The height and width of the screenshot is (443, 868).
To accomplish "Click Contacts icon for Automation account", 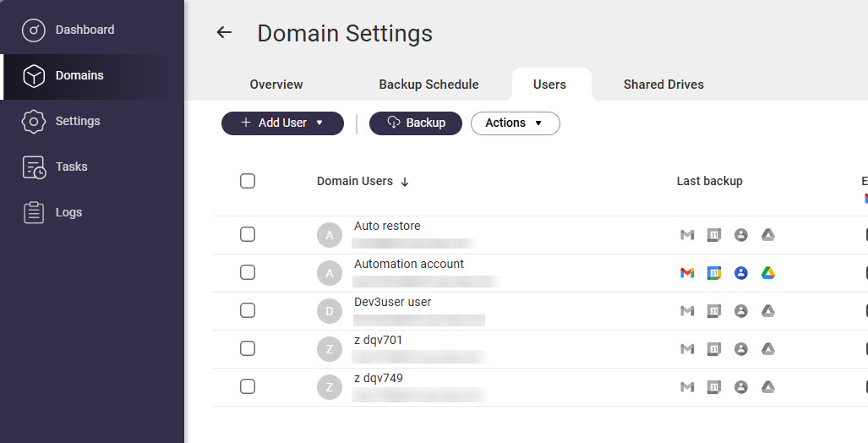I will click(741, 273).
